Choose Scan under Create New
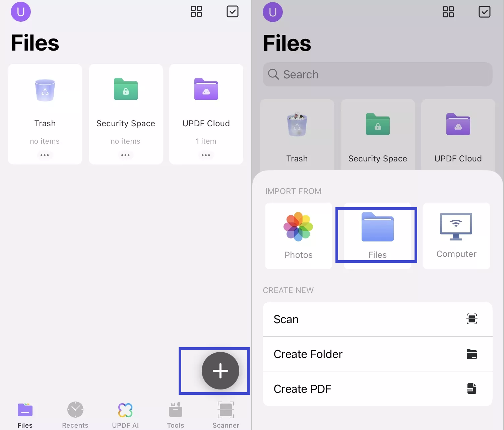This screenshot has width=504, height=430. click(378, 319)
